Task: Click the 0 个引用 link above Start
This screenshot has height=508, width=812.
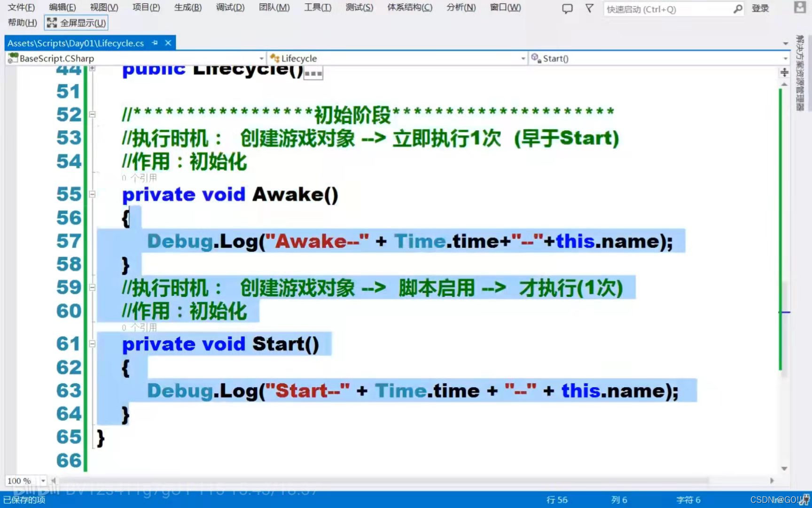Action: click(140, 327)
